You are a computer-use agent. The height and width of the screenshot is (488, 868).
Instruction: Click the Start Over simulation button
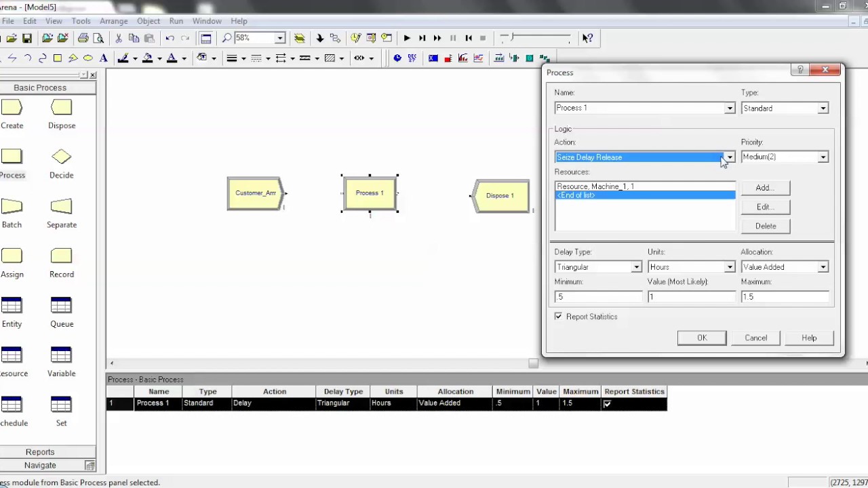tap(468, 39)
